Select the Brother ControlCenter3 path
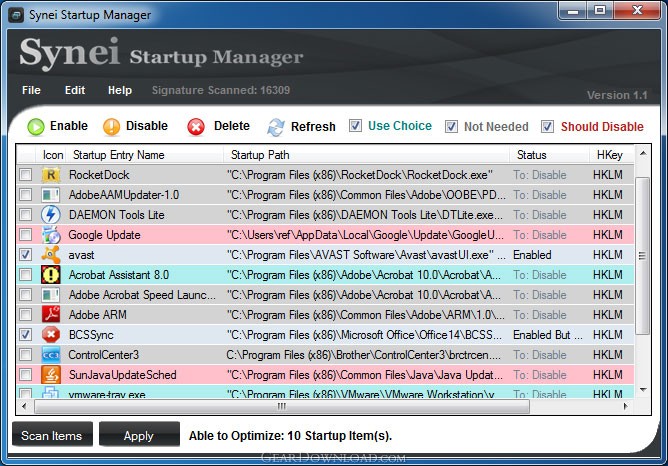Viewport: 668px width, 466px height. tap(363, 355)
